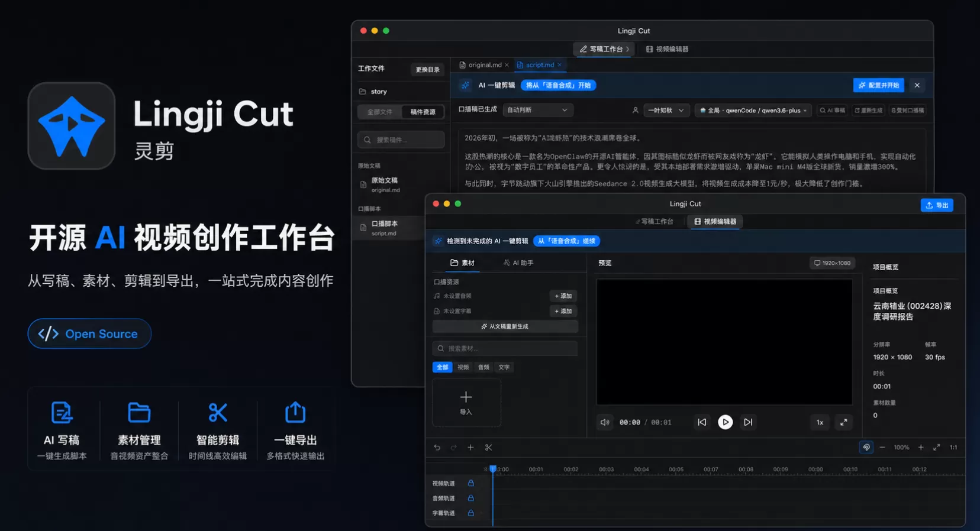
Task: Click the 智能剪辑 scissors feature icon
Action: click(218, 412)
